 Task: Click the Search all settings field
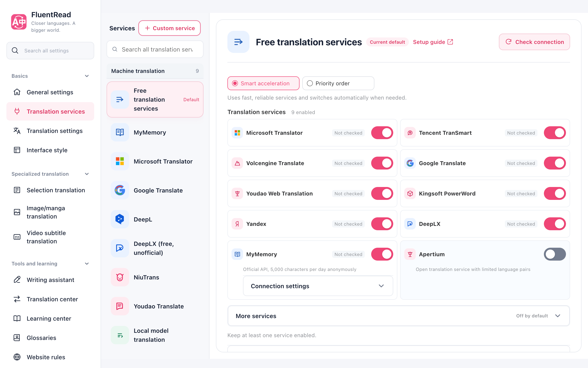pyautogui.click(x=50, y=51)
